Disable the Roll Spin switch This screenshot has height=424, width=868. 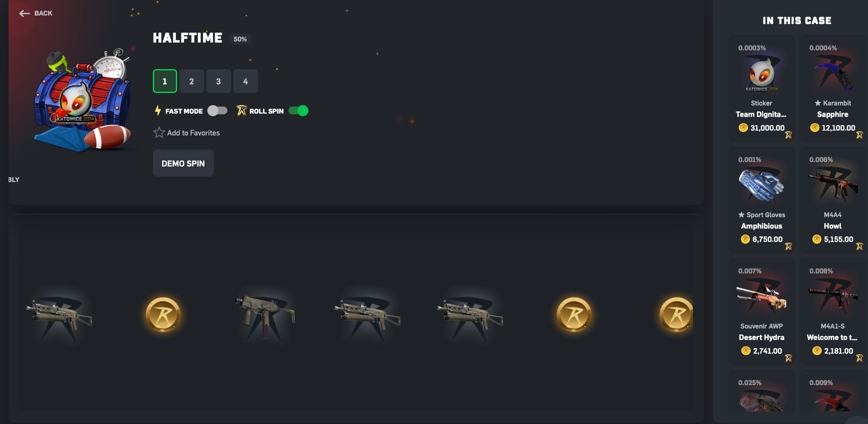(299, 111)
